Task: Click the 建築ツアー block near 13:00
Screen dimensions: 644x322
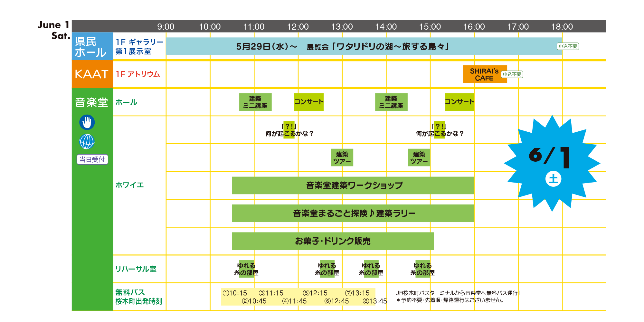Action: (x=342, y=157)
